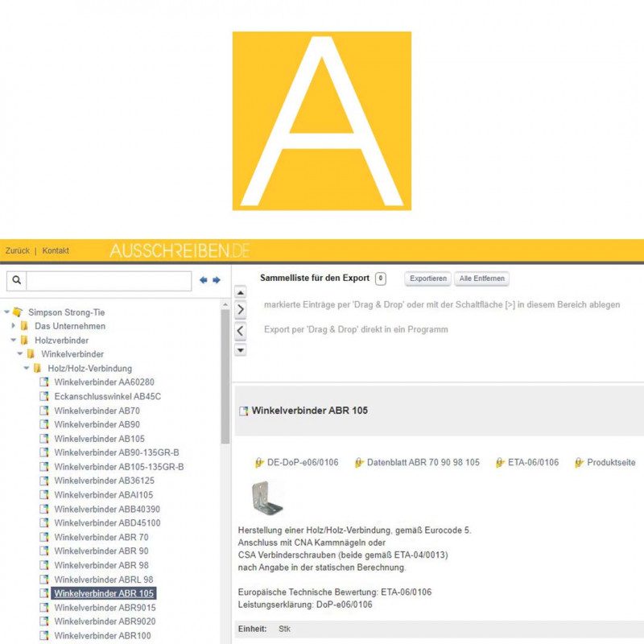Screen dimensions: 644x644
Task: Select Winkelverbinder ABR100
Action: (x=103, y=636)
